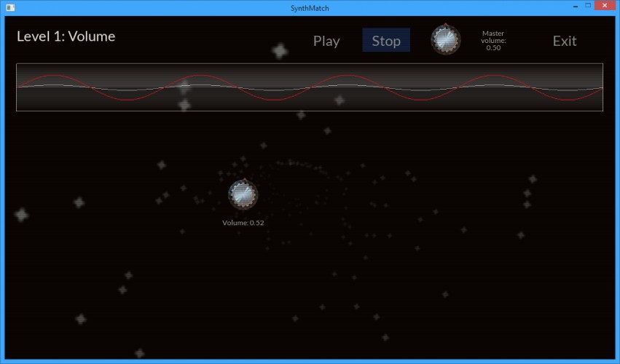Click the waveform oscilloscope display
This screenshot has height=364, width=620.
point(310,87)
